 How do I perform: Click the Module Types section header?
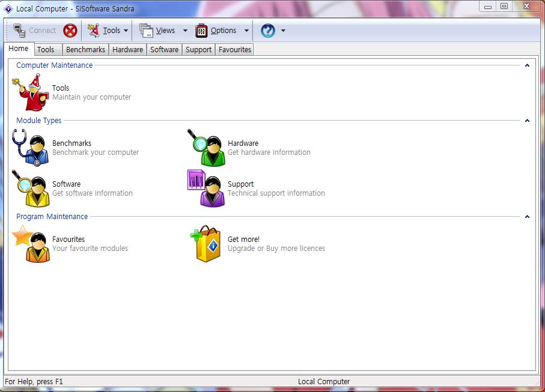point(39,121)
